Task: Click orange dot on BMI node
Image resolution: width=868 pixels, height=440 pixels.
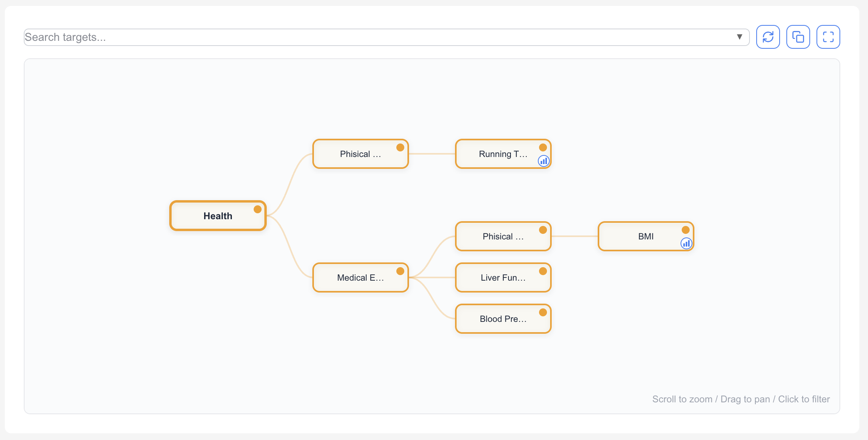Action: pos(686,230)
